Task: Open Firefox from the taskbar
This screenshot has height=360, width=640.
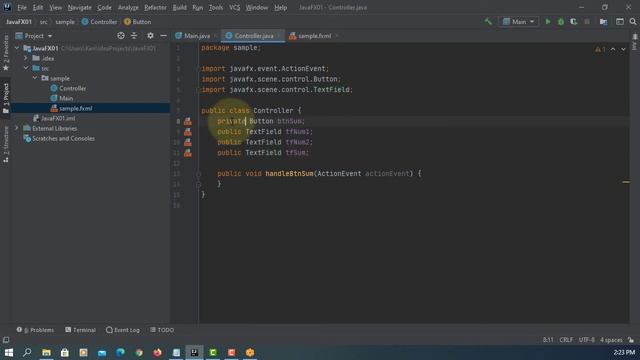Action: click(157, 352)
